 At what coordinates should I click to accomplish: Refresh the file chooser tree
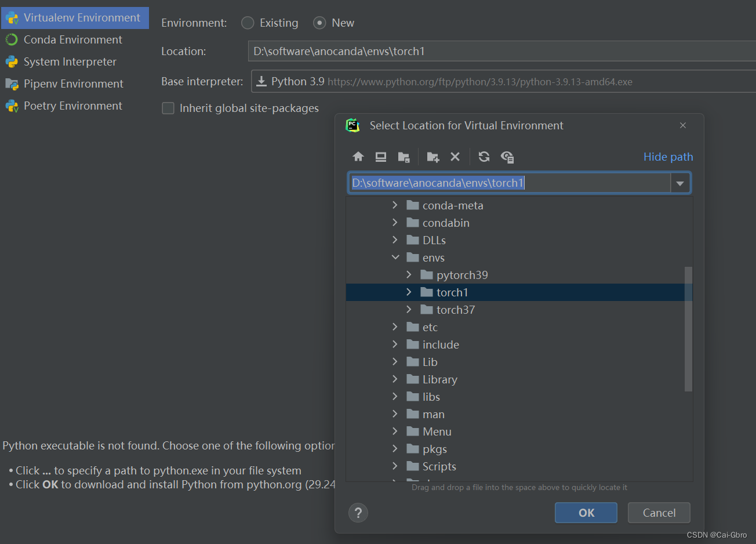(484, 157)
